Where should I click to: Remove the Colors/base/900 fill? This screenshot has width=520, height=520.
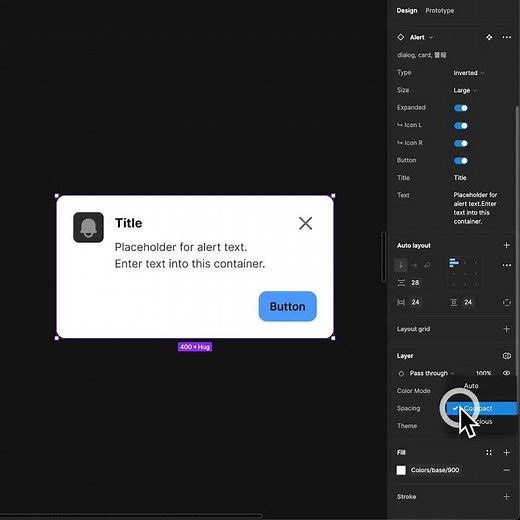[506, 470]
